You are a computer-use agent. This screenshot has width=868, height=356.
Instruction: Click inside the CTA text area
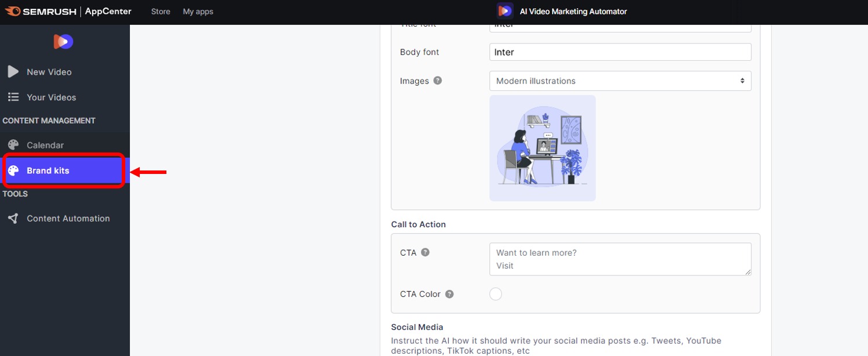pyautogui.click(x=620, y=259)
